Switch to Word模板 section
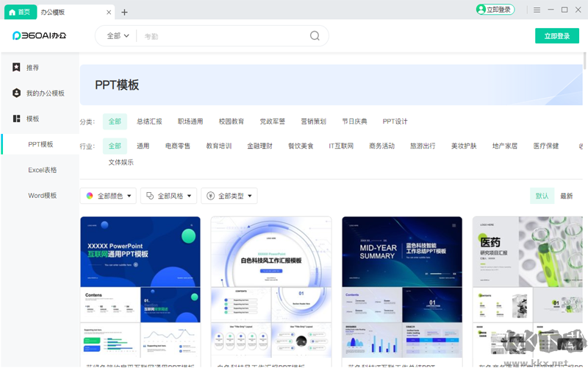The width and height of the screenshot is (588, 368). coord(43,196)
